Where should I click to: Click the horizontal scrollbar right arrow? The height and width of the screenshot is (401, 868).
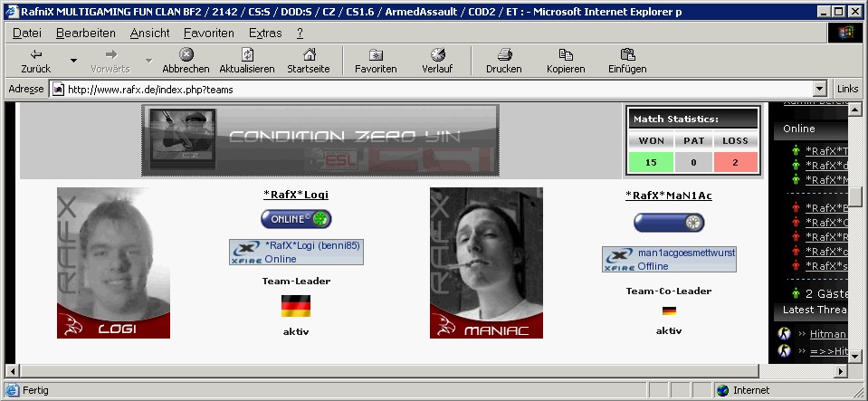[842, 370]
